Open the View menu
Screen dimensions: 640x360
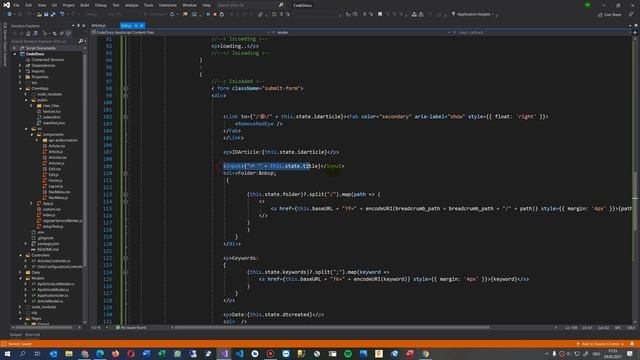(x=42, y=5)
